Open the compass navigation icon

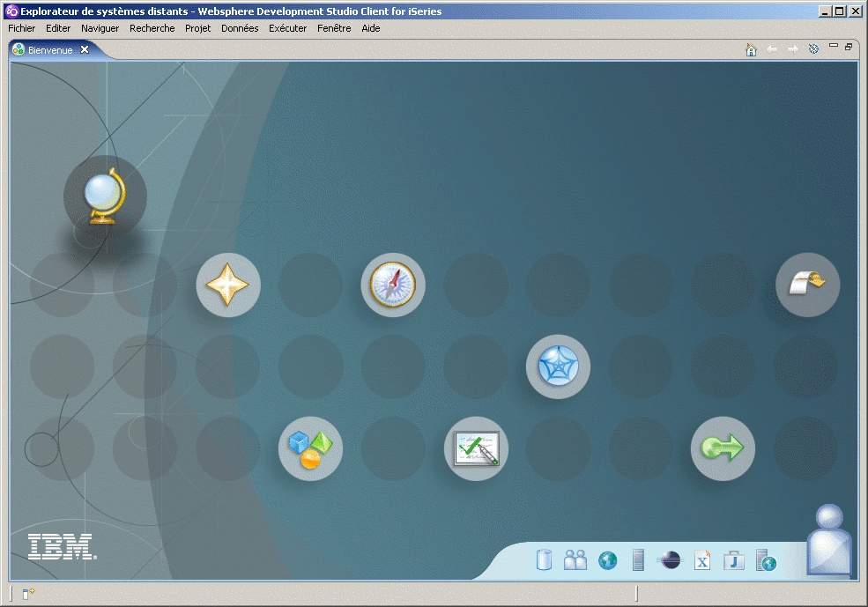[393, 285]
